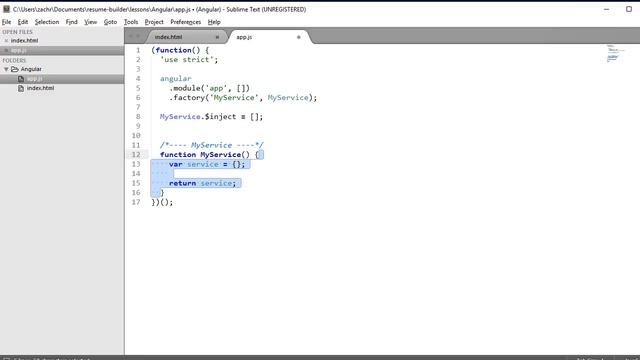The height and width of the screenshot is (360, 640).
Task: Close the index.html tab
Action: click(217, 37)
